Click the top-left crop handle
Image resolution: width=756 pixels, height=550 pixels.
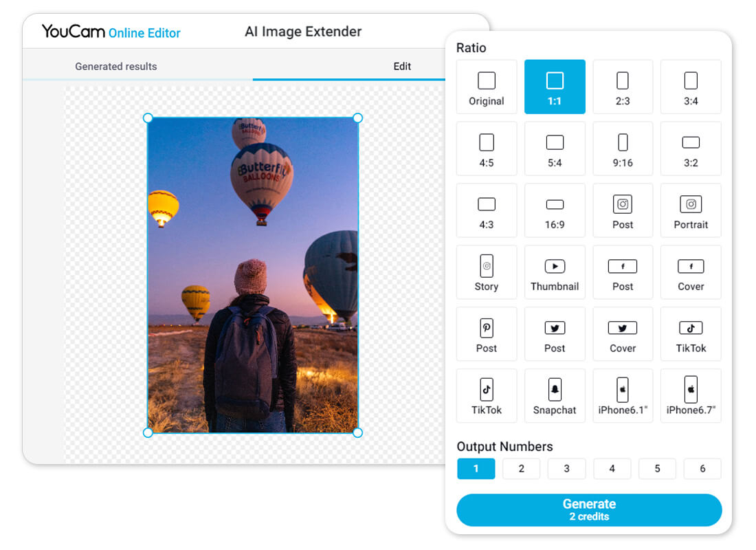pos(148,118)
